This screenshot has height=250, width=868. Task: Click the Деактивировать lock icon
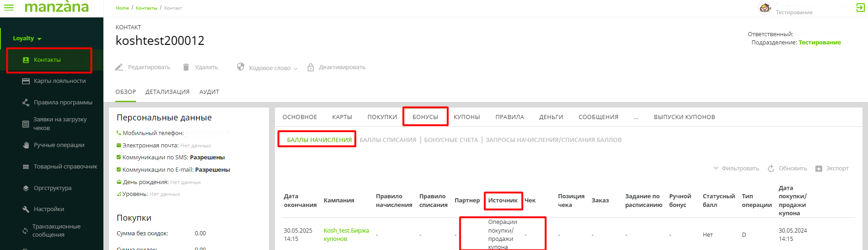tap(311, 67)
